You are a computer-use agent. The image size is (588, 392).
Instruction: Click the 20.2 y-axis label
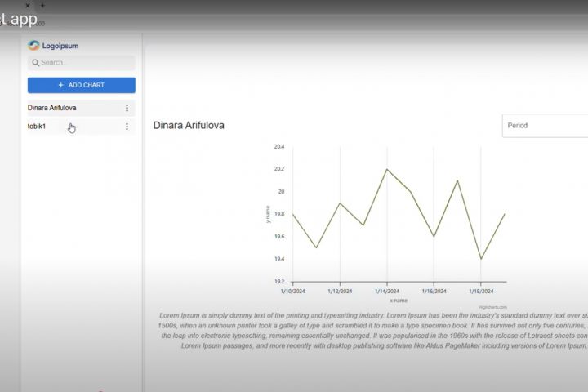point(279,169)
